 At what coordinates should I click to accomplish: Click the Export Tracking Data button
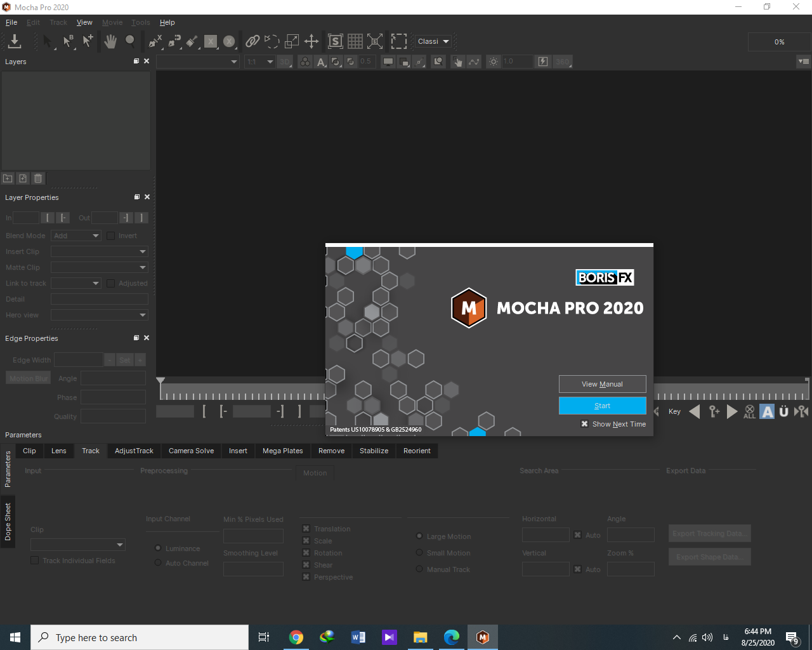(710, 533)
